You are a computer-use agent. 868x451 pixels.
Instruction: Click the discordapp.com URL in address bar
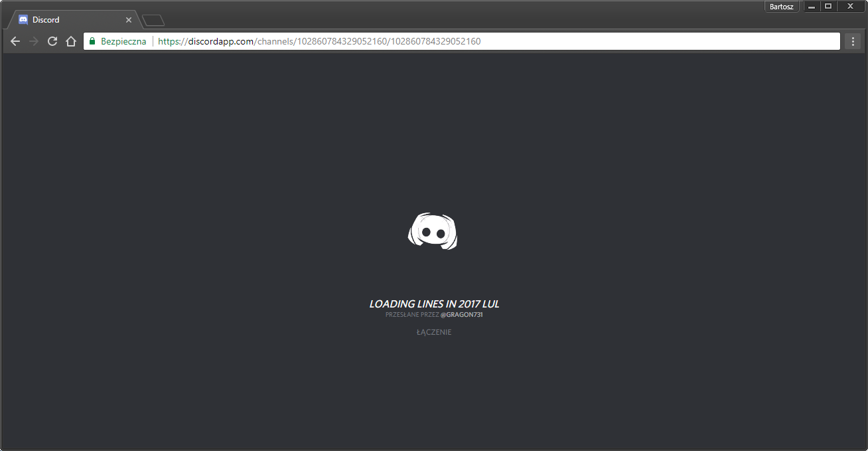point(319,41)
